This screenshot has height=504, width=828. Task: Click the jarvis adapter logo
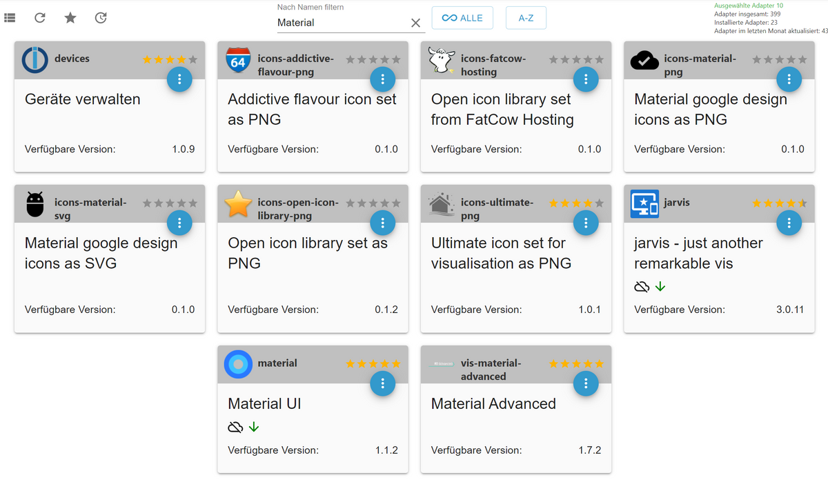(644, 204)
